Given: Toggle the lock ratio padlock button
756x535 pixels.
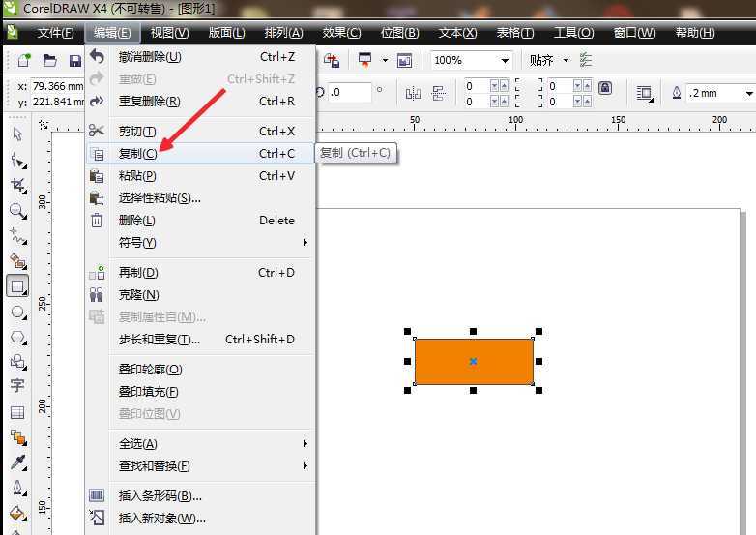Looking at the screenshot, I should click(x=605, y=89).
